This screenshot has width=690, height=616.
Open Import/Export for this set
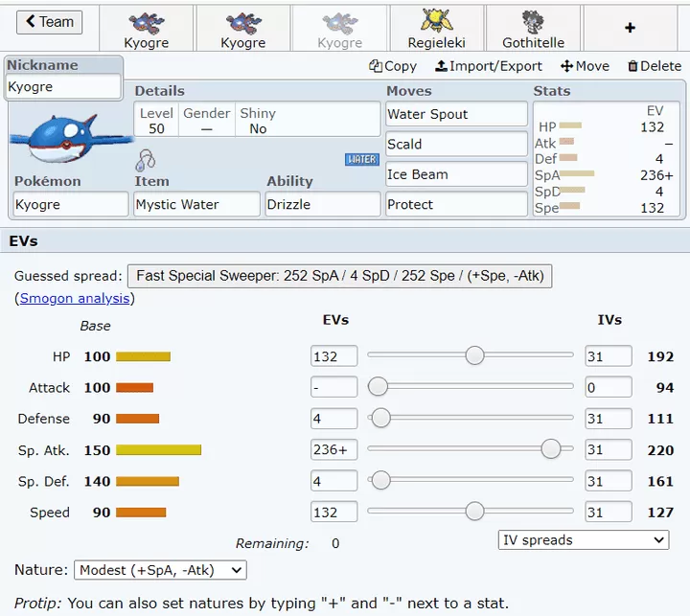(x=489, y=66)
